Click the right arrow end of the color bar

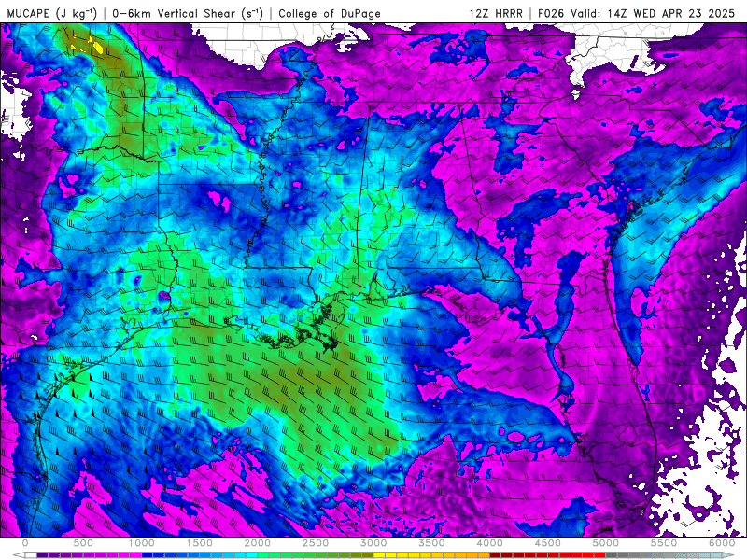[x=728, y=555]
